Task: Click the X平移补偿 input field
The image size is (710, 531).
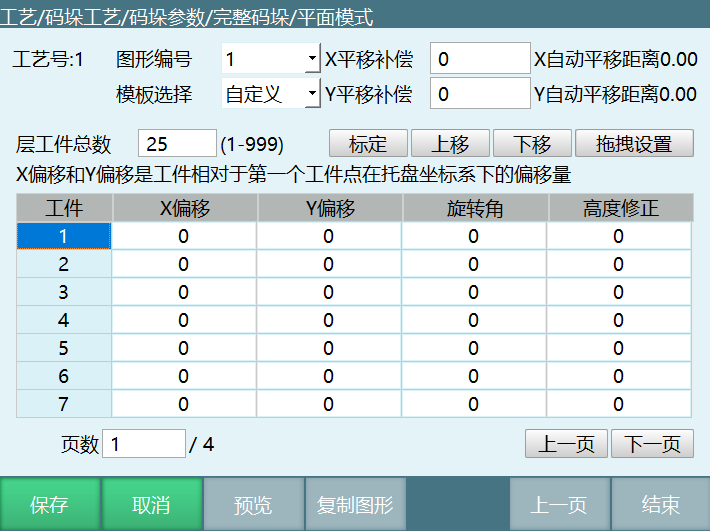Action: tap(480, 59)
